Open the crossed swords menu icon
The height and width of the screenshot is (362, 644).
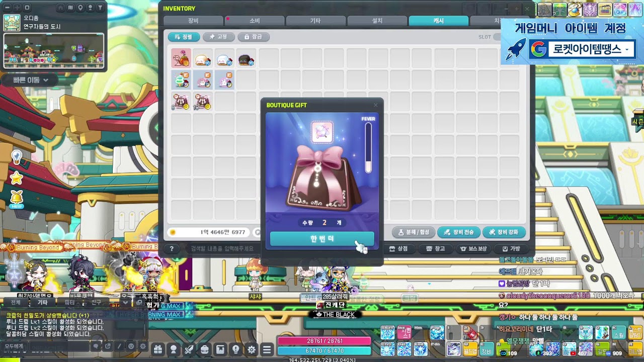pyautogui.click(x=189, y=349)
